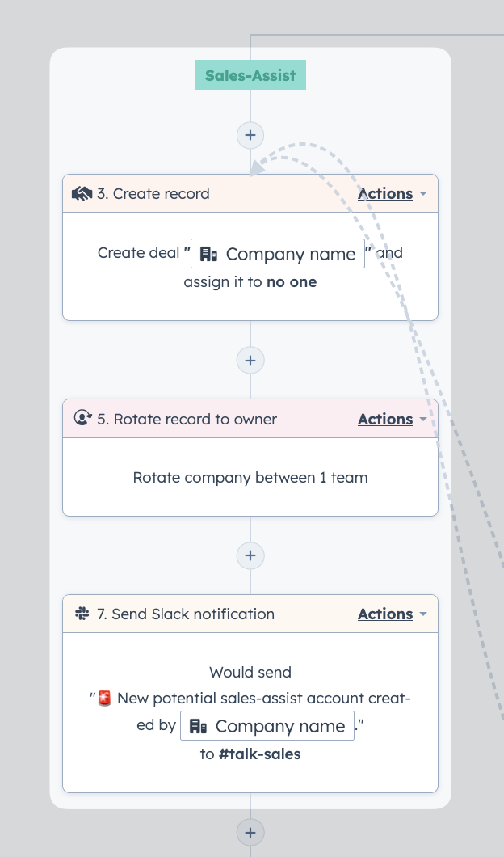504x857 pixels.
Task: Click the Company name token in the create deal text
Action: 277,254
